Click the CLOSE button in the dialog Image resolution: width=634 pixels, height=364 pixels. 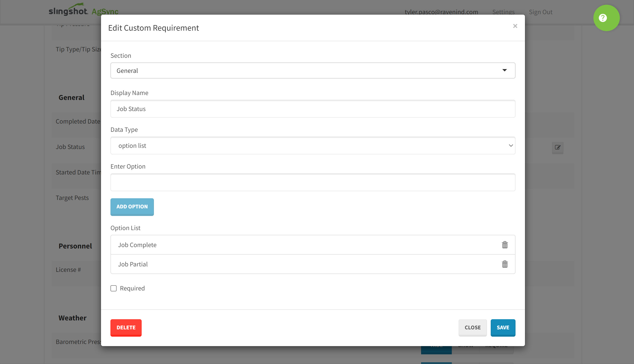472,327
